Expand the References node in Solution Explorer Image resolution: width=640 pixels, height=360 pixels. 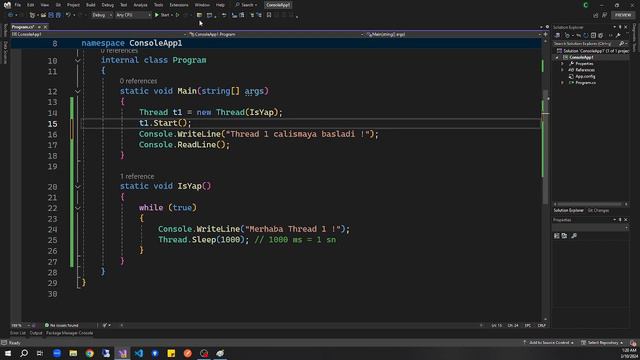(x=562, y=70)
